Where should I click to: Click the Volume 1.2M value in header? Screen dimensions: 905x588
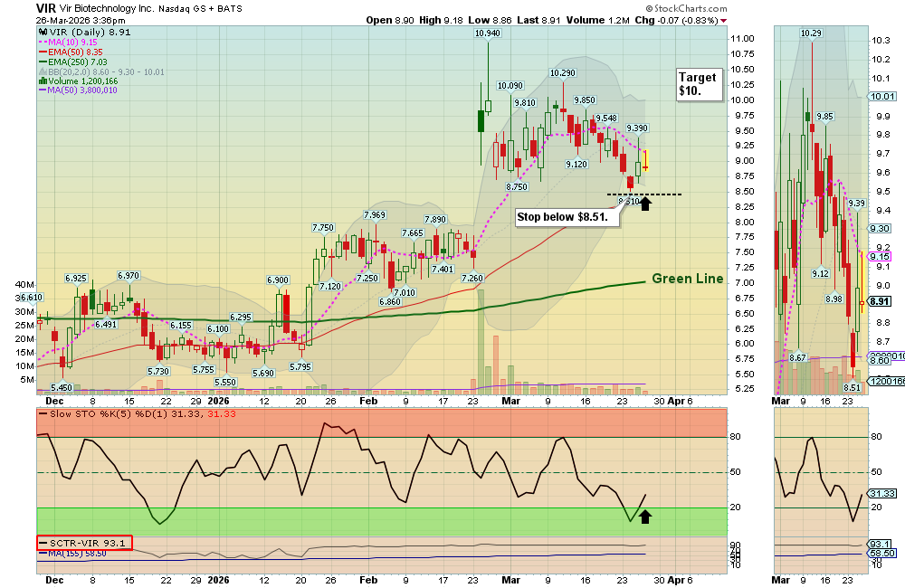(x=598, y=20)
